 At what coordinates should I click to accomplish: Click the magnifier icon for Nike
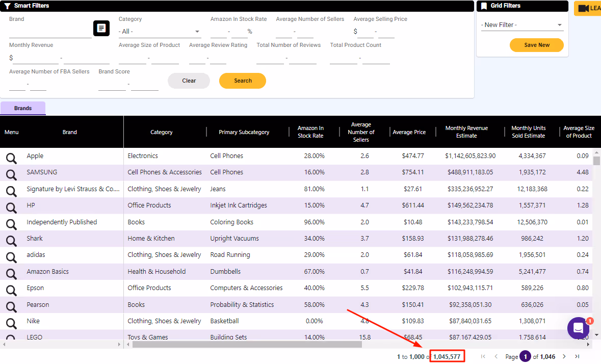(11, 323)
